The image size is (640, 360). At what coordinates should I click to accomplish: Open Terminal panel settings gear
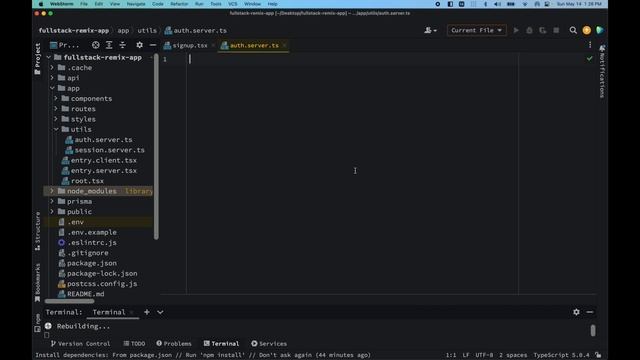tap(576, 312)
